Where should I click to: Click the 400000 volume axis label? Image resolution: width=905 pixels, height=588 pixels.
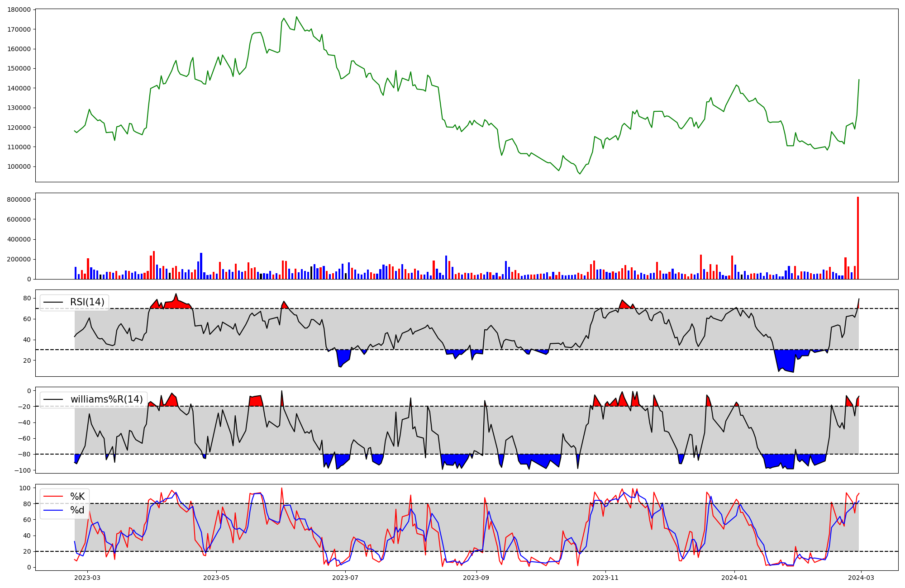19,239
